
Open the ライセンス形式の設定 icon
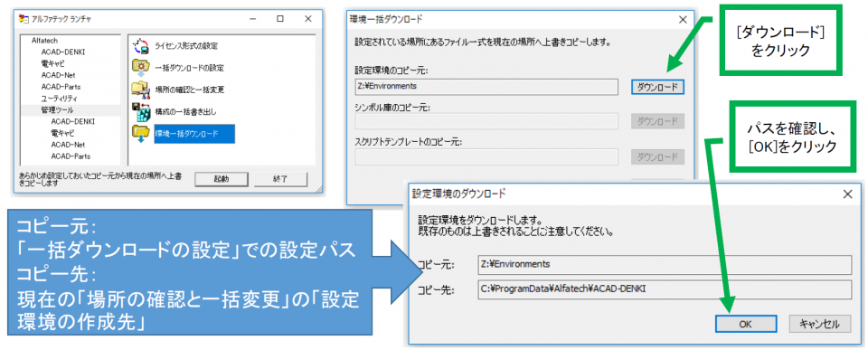[x=142, y=46]
